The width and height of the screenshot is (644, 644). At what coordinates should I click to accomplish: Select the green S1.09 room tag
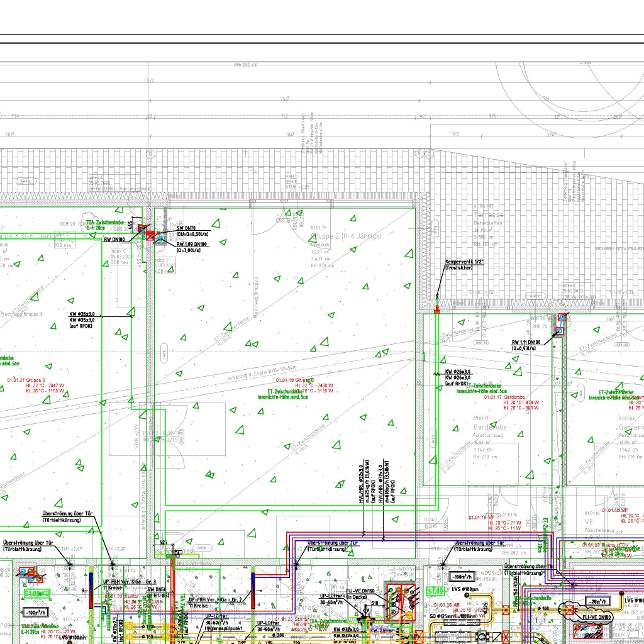coord(435,592)
